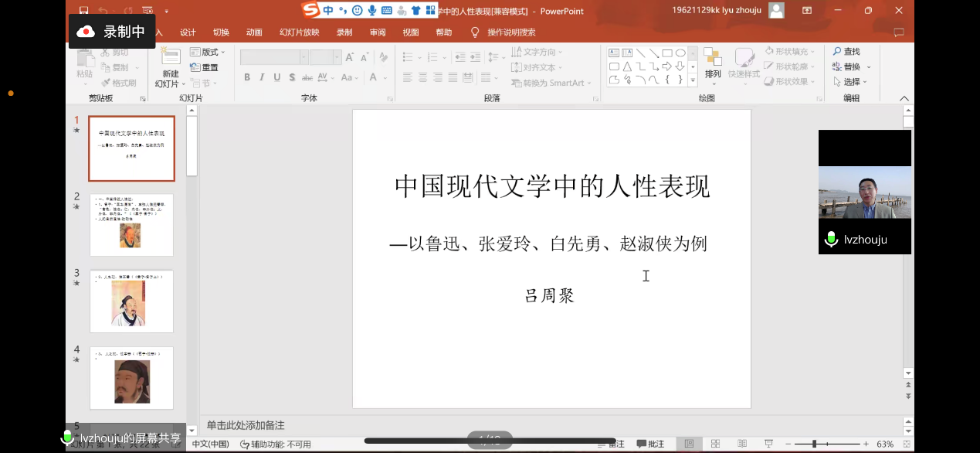Switch to reading view in status bar
980x453 pixels.
(x=742, y=444)
